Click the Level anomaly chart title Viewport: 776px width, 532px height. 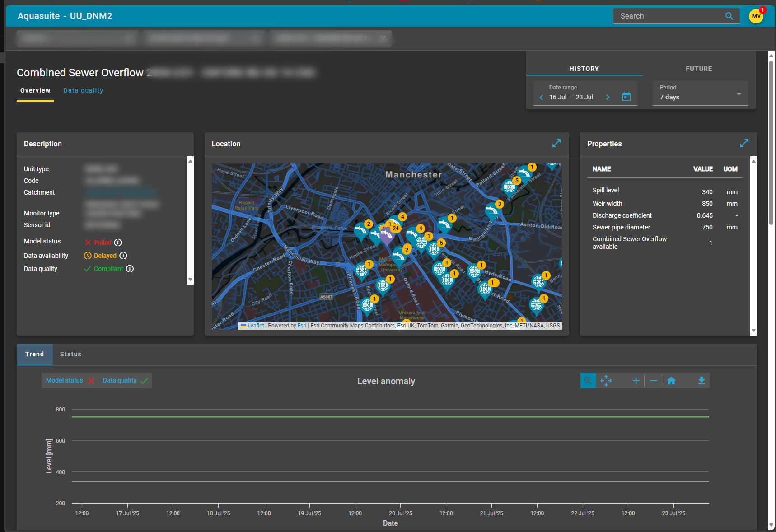point(386,381)
